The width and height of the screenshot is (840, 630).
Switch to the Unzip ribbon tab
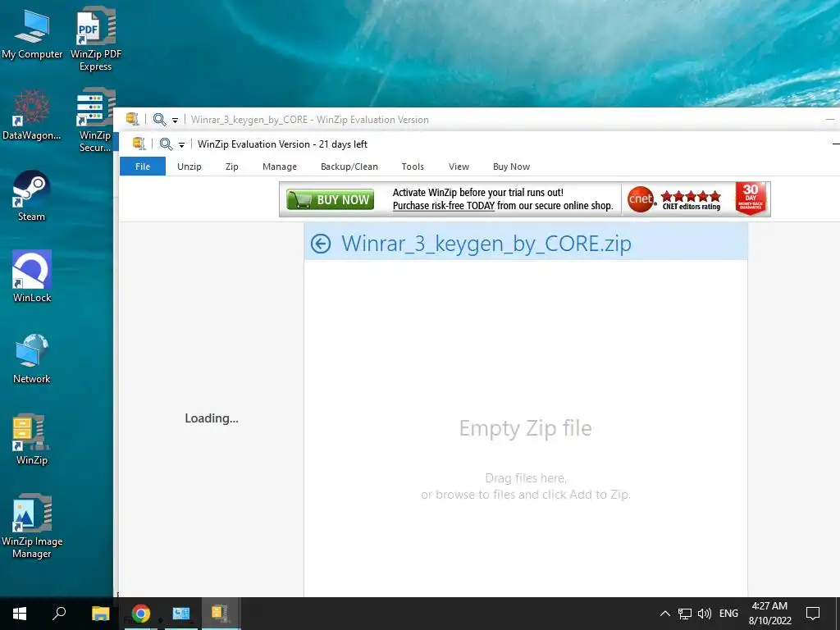(189, 167)
